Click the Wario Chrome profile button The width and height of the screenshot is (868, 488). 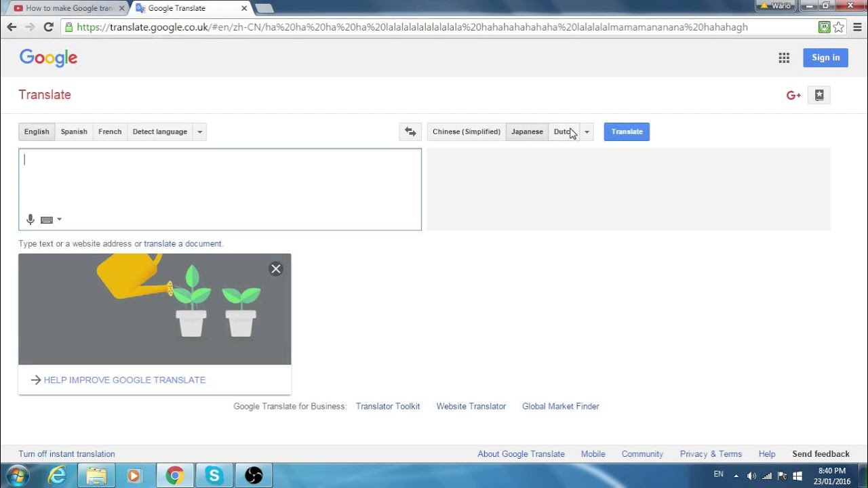coord(775,5)
